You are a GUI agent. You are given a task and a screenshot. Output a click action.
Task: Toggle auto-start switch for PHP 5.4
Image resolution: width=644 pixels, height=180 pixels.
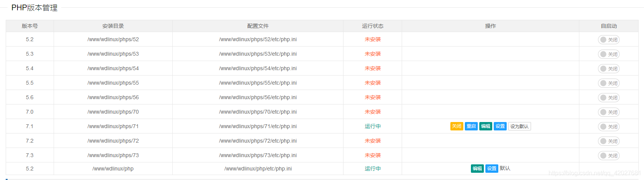click(x=609, y=69)
